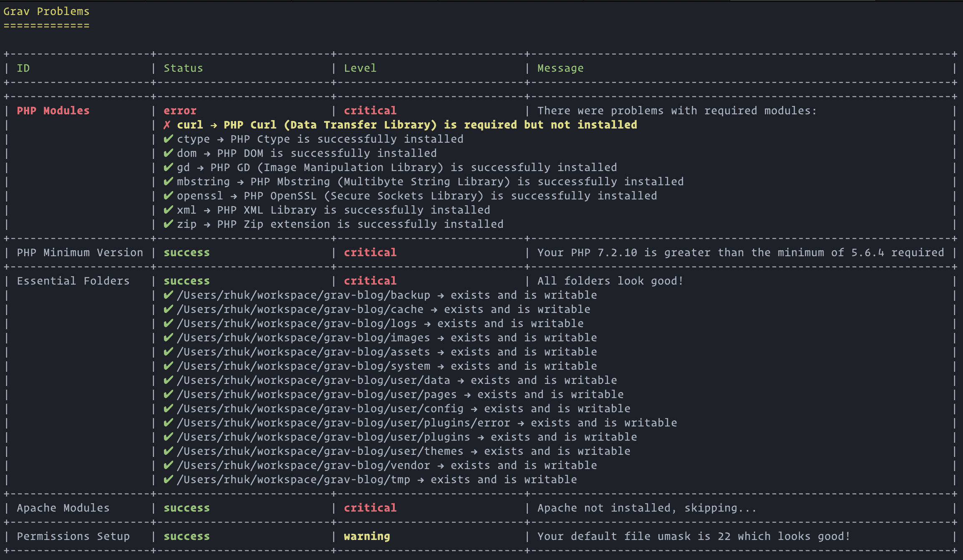Click 'success' status in Essential Folders row

click(187, 281)
